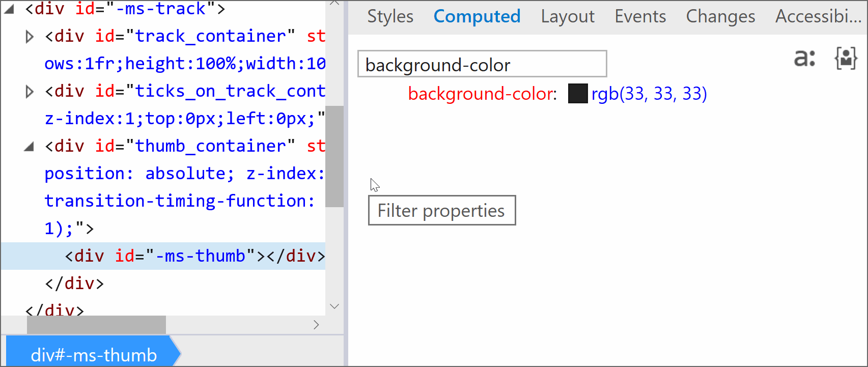The height and width of the screenshot is (367, 868).
Task: Click the dark rgb(33, 33, 33) color swatch
Action: (x=577, y=94)
